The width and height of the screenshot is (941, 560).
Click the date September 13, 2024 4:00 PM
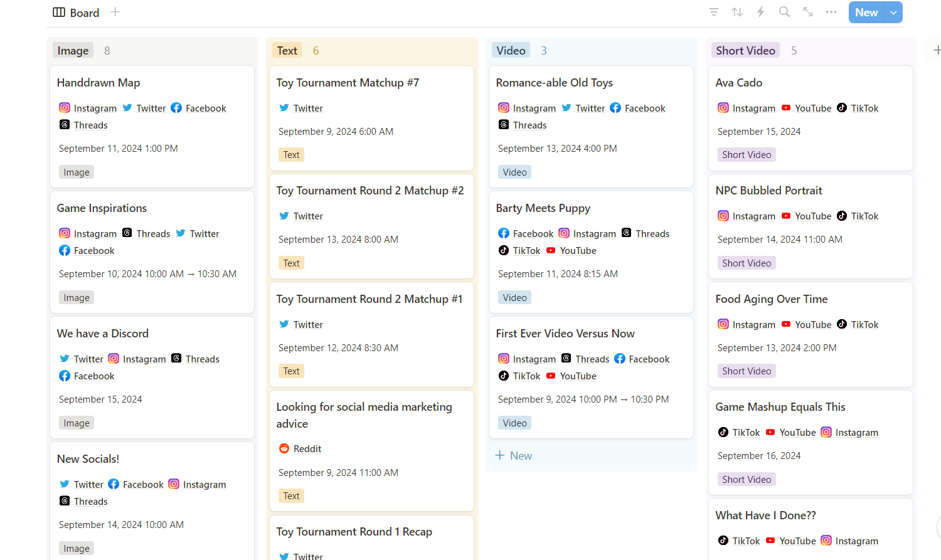(558, 149)
